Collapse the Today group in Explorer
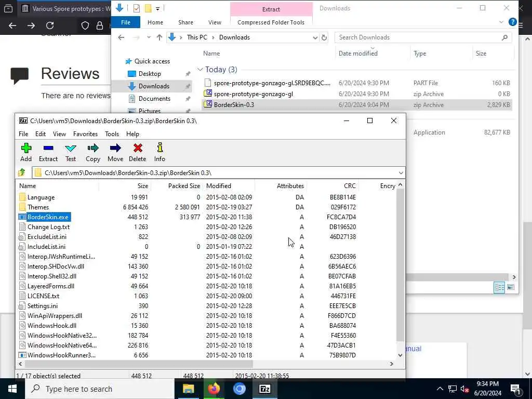The image size is (532, 399). point(200,70)
